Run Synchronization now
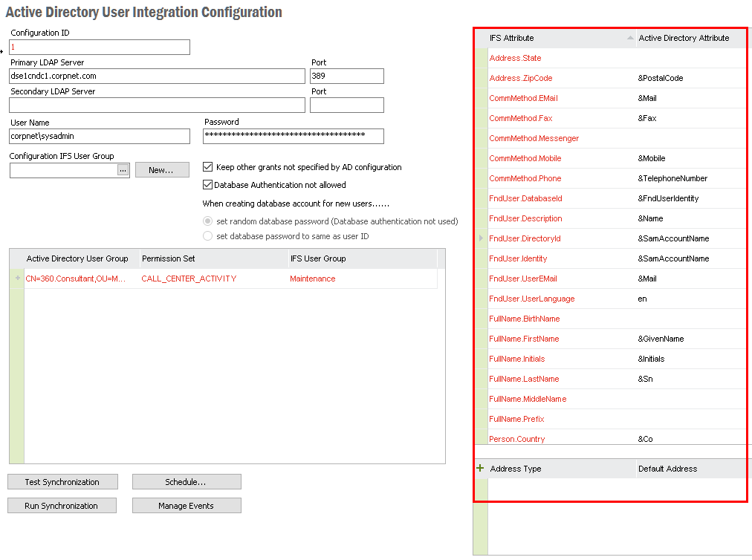This screenshot has width=752, height=560. coord(62,505)
